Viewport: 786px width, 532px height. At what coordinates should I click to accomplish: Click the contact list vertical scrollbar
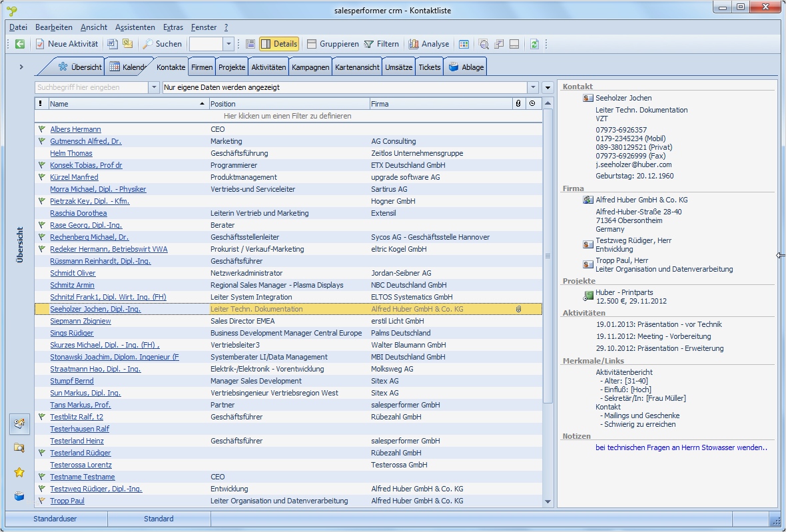pos(548,256)
